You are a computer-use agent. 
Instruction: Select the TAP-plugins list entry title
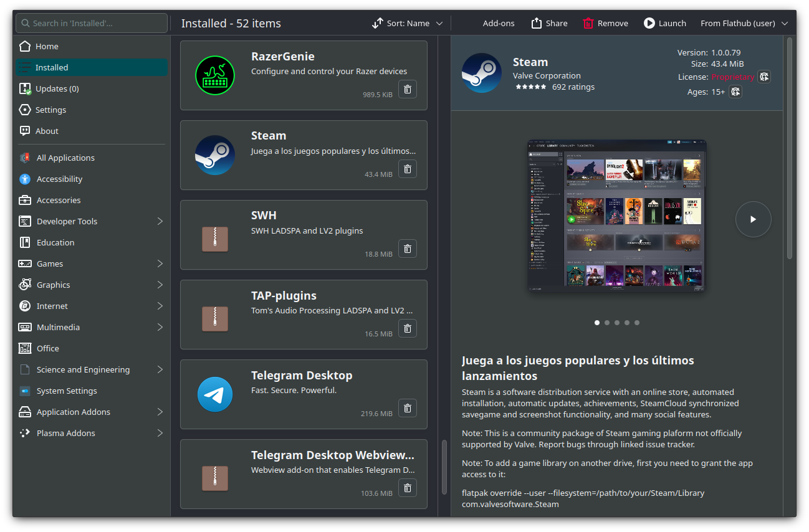[x=284, y=296]
